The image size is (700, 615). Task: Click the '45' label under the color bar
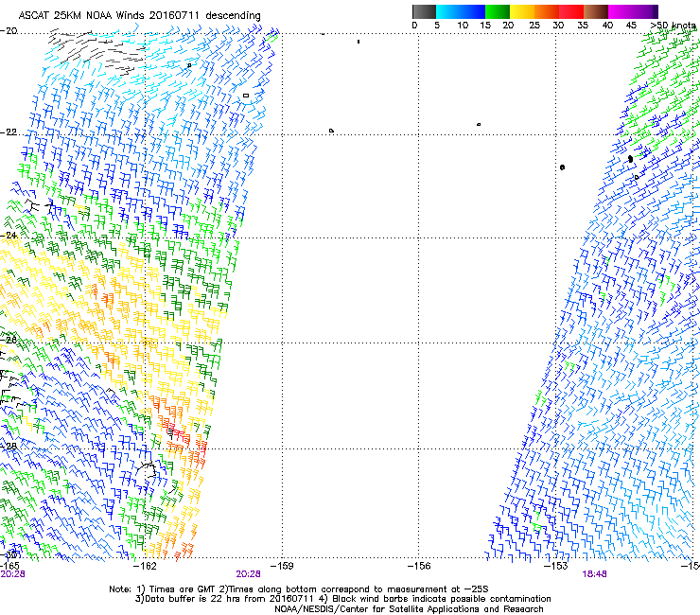click(x=631, y=26)
